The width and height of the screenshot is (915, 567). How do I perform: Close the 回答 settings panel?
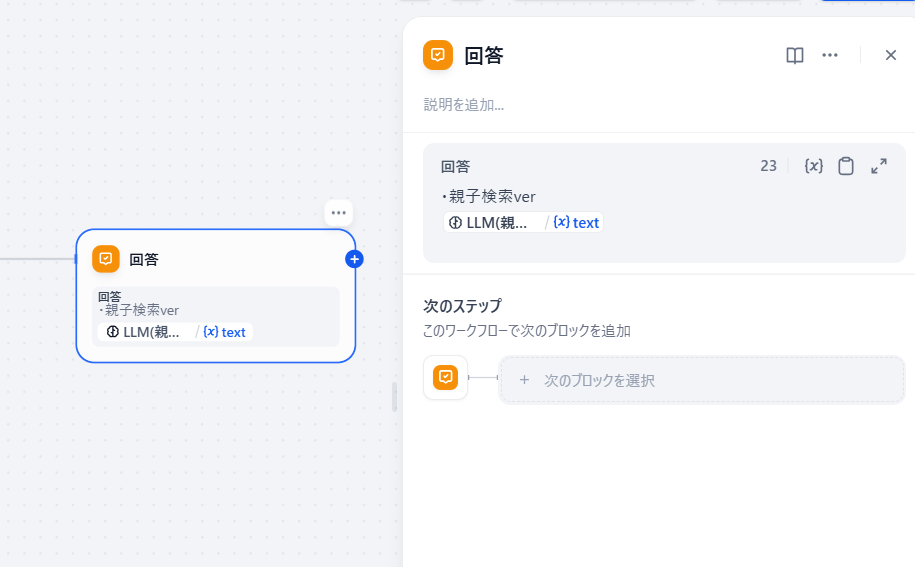point(890,55)
